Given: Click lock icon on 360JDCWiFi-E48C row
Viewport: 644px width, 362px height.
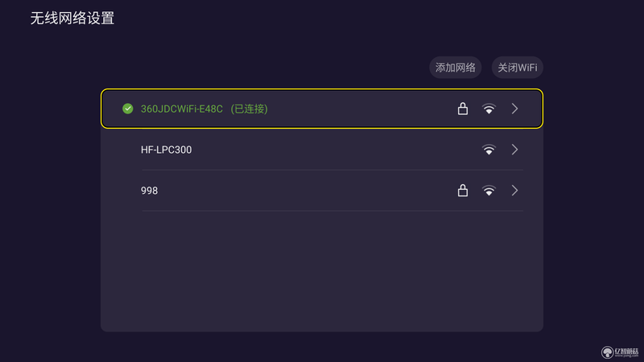Looking at the screenshot, I should tap(462, 109).
